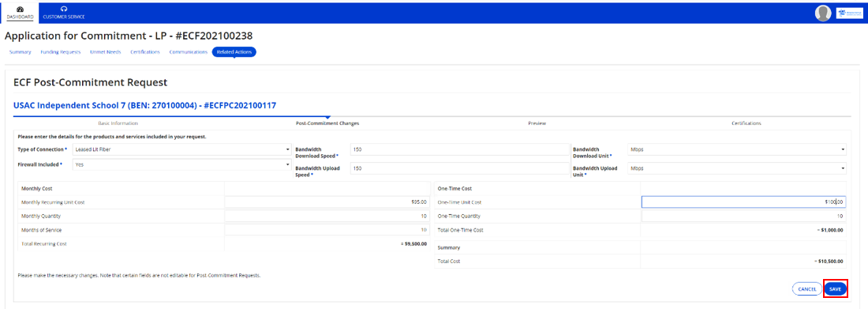The height and width of the screenshot is (309, 868).
Task: Click the Months of Service field
Action: pyautogui.click(x=327, y=230)
